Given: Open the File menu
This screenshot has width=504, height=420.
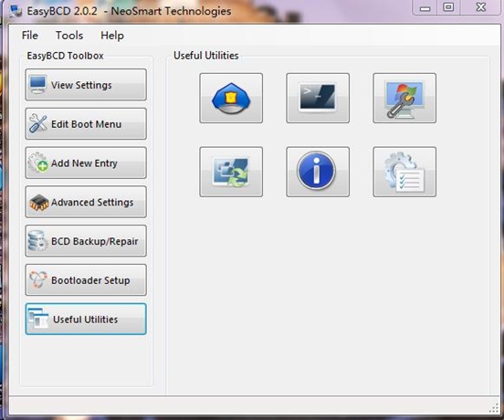Looking at the screenshot, I should pyautogui.click(x=30, y=35).
